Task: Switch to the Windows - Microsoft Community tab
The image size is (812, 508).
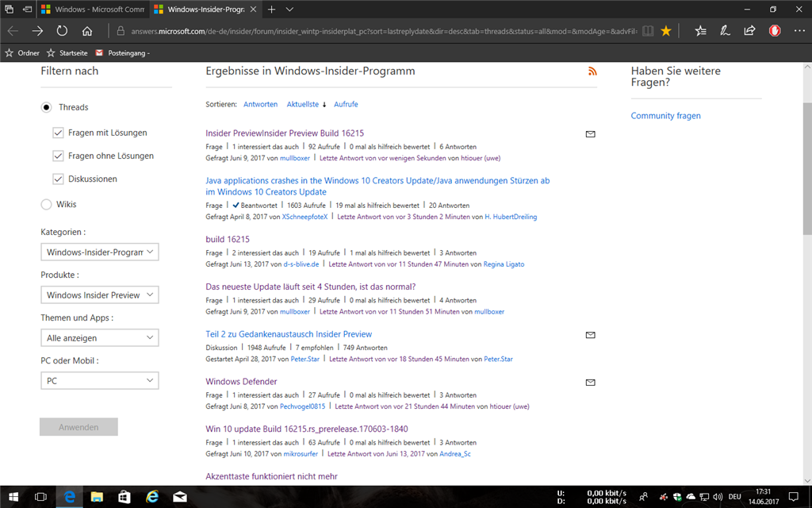Action: [94, 10]
